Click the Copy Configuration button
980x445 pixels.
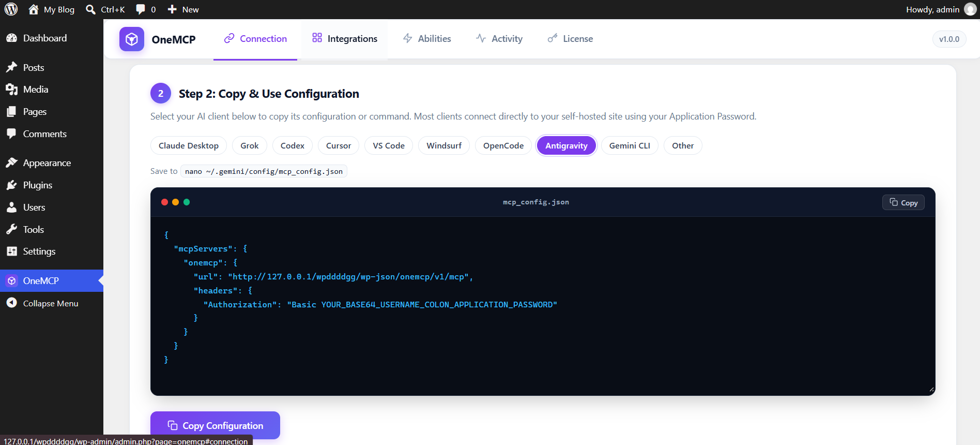[x=215, y=425]
